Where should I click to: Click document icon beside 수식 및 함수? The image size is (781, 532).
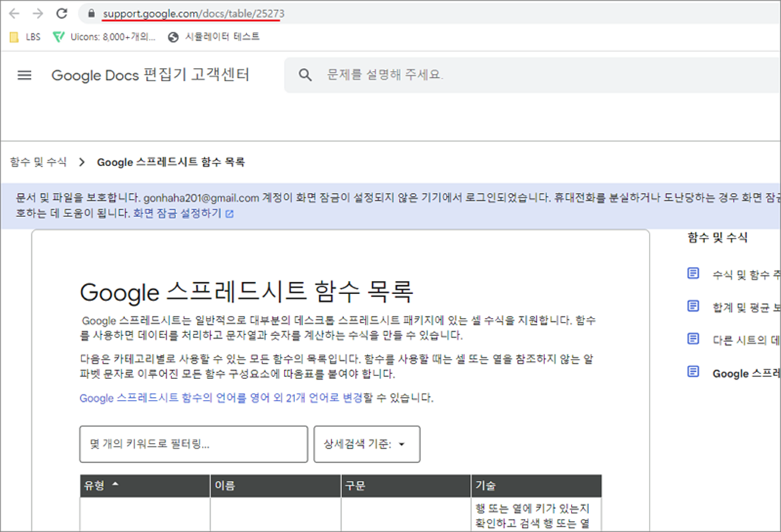[693, 273]
